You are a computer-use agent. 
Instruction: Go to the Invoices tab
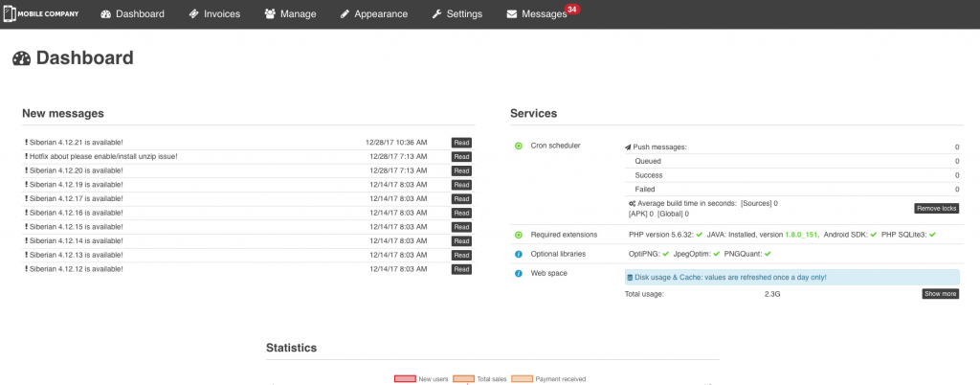pyautogui.click(x=214, y=14)
